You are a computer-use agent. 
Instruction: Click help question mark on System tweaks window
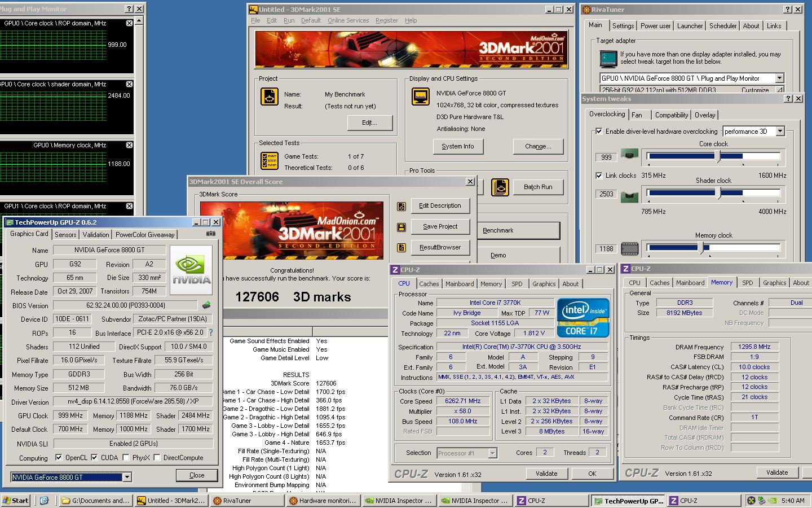pos(788,99)
